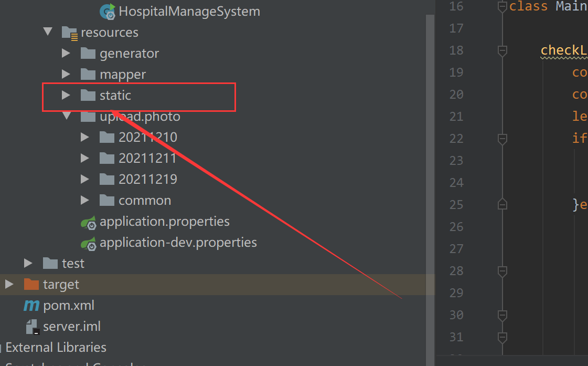The width and height of the screenshot is (588, 366).
Task: Select the module icon beside server.iml
Action: coord(33,326)
